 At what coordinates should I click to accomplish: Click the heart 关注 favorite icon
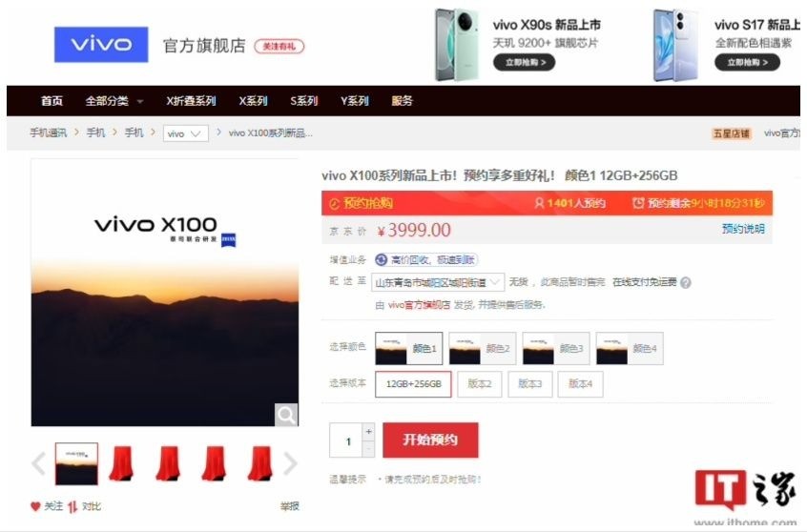35,506
